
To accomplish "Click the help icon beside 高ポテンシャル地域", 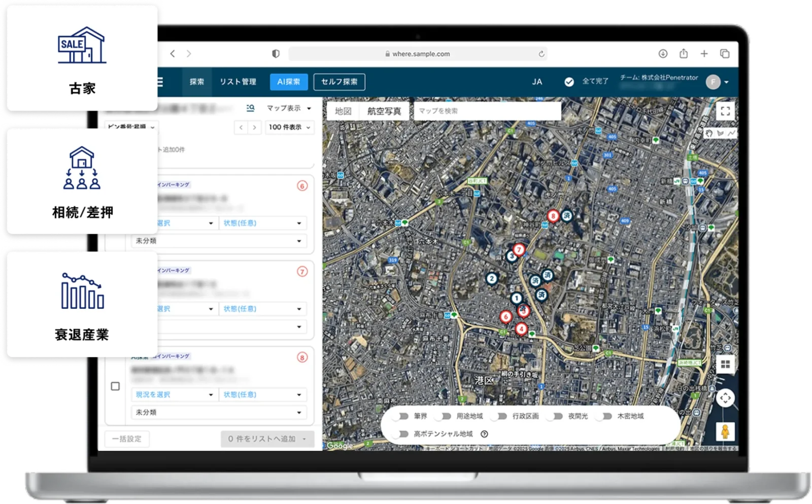I will (x=484, y=434).
